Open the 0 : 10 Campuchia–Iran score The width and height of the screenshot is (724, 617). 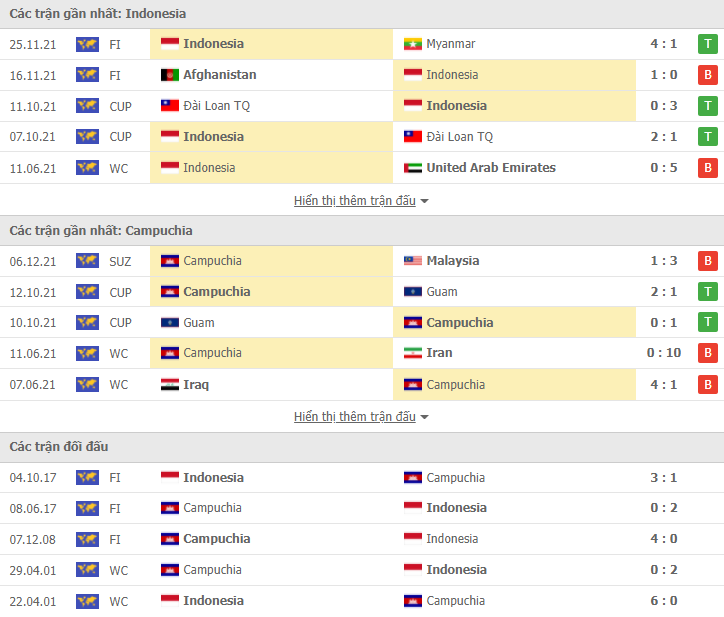663,353
